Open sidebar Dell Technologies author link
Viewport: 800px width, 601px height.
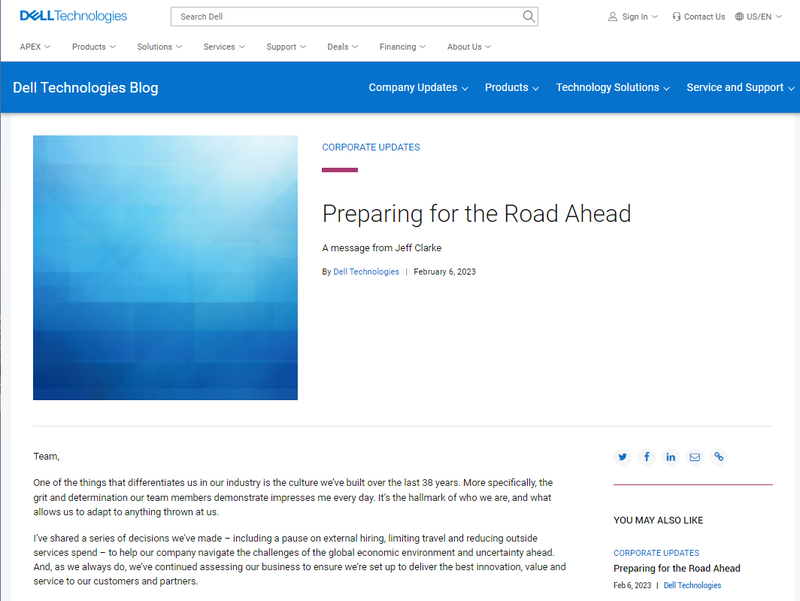click(x=692, y=585)
